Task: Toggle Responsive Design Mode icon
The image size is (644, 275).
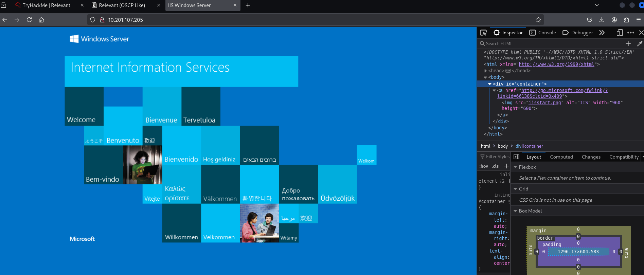Action: [620, 33]
